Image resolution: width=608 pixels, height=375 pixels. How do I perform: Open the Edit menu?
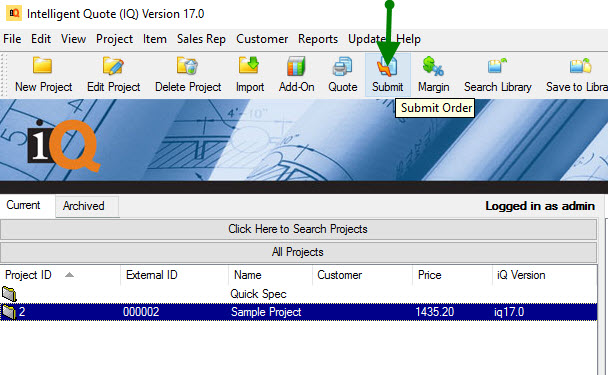[41, 39]
